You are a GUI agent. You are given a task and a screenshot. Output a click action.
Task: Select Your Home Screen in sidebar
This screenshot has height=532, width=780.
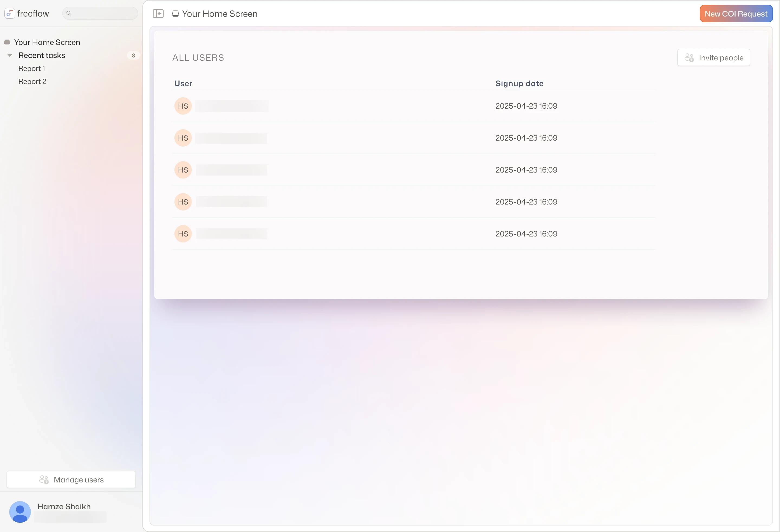coord(47,42)
